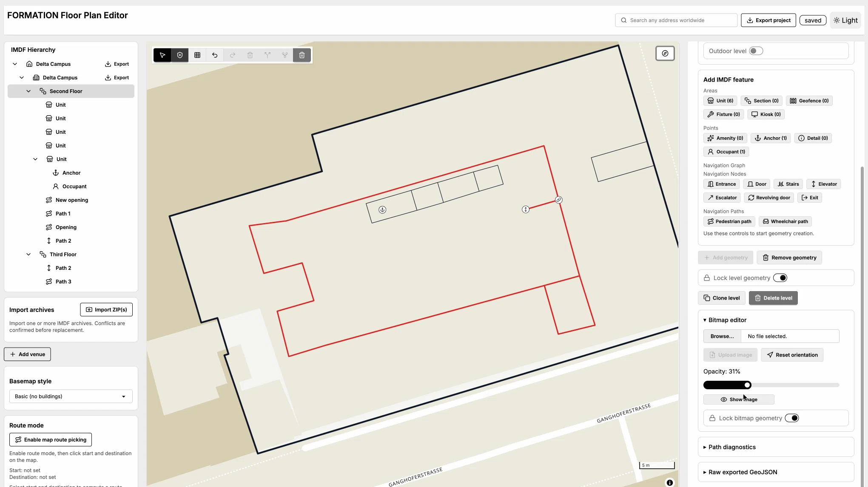Collapse the top Delta Campus venue node
Image resolution: width=868 pixels, height=487 pixels.
15,64
